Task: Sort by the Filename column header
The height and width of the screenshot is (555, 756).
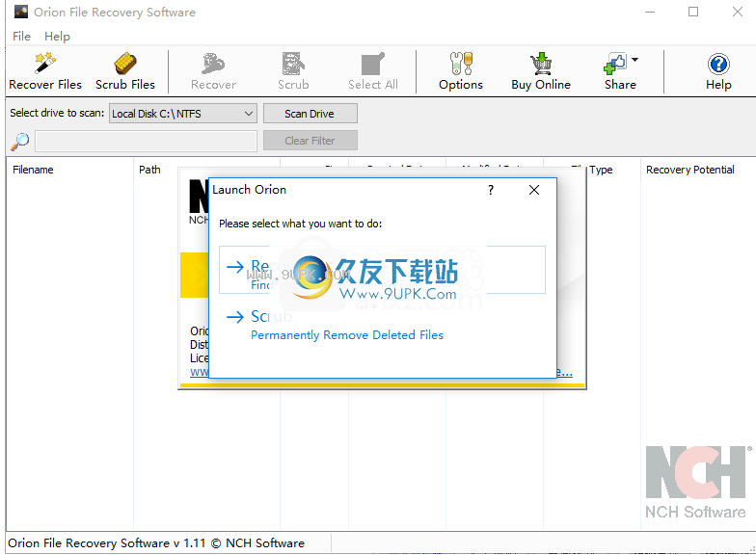Action: click(x=33, y=170)
